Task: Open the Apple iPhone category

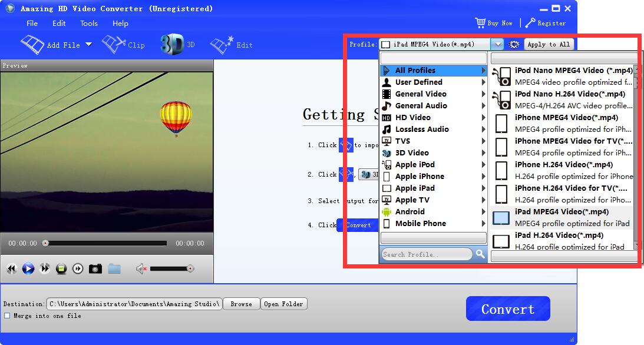Action: (433, 177)
